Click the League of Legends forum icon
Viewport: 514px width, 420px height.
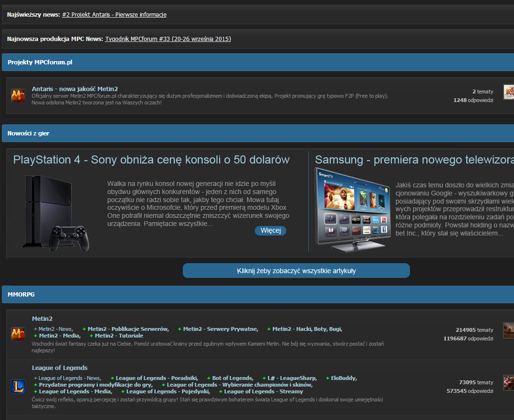18,387
